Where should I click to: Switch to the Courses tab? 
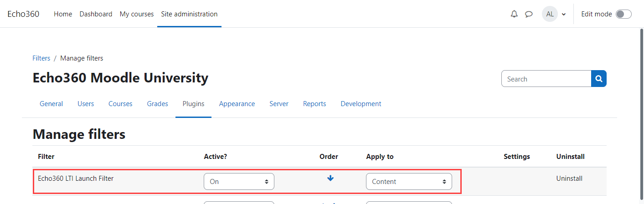point(120,104)
